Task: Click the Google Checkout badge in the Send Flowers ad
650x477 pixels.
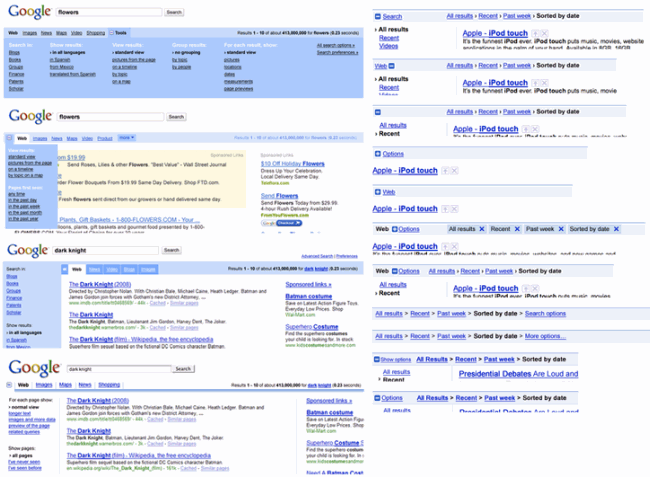Action: click(x=281, y=223)
